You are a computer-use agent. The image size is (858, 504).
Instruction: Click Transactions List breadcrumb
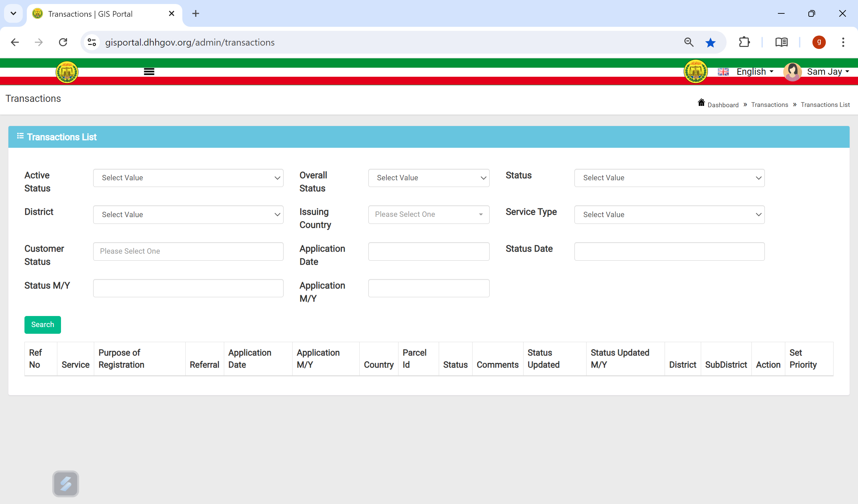coord(825,105)
